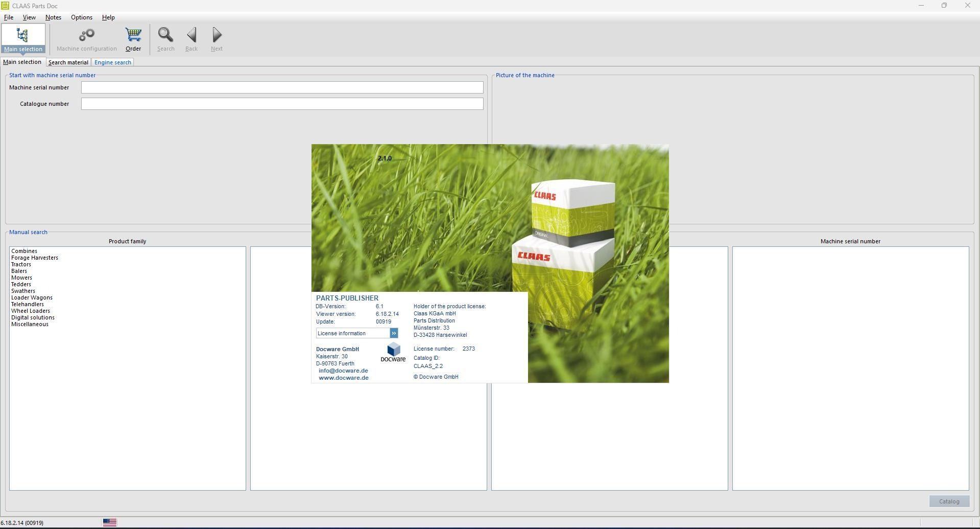Screen dimensions: 980x529
Task: Select Wheel Loaders product family
Action: tap(31, 311)
